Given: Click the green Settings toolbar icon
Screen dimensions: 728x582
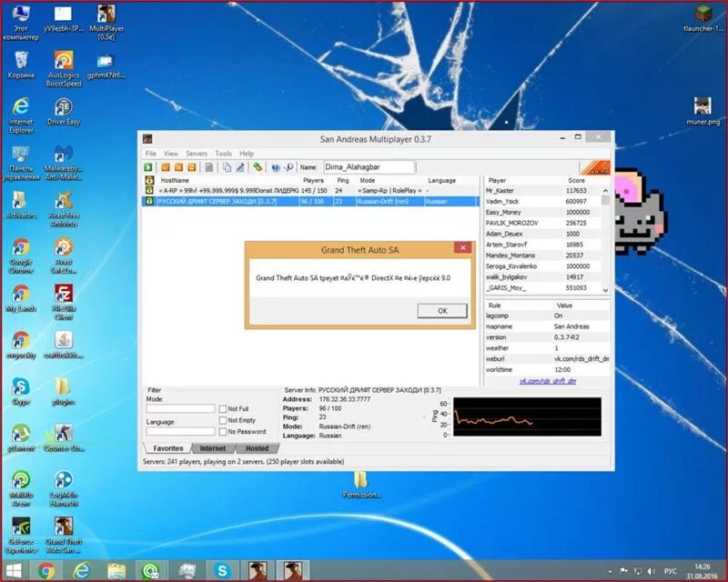Looking at the screenshot, I should [x=258, y=167].
